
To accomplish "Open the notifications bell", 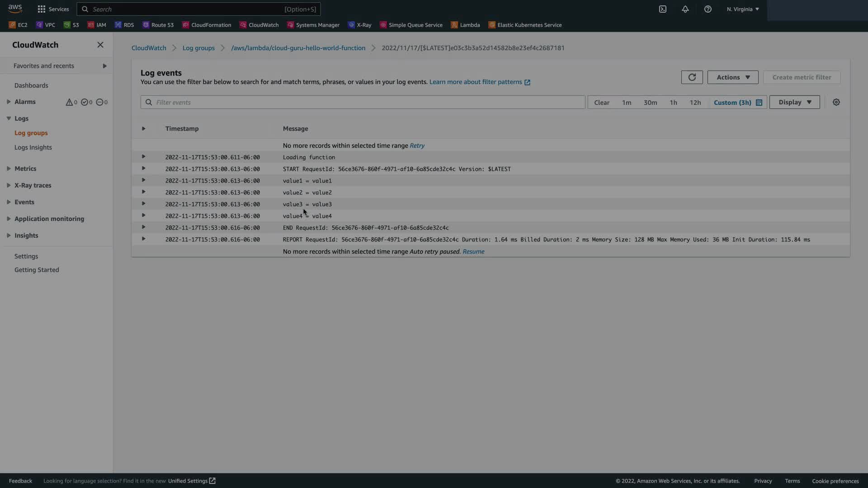I will [685, 9].
